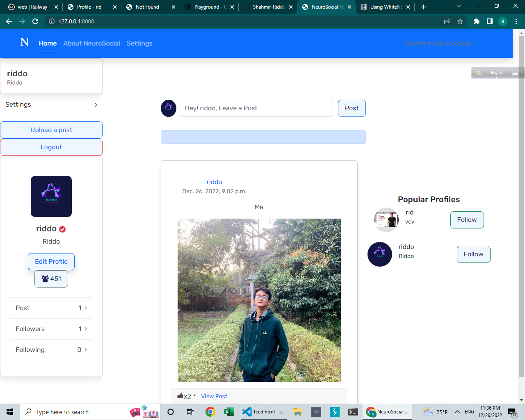Go back to the previous page
Screen dimensions: 525x420
click(9, 21)
